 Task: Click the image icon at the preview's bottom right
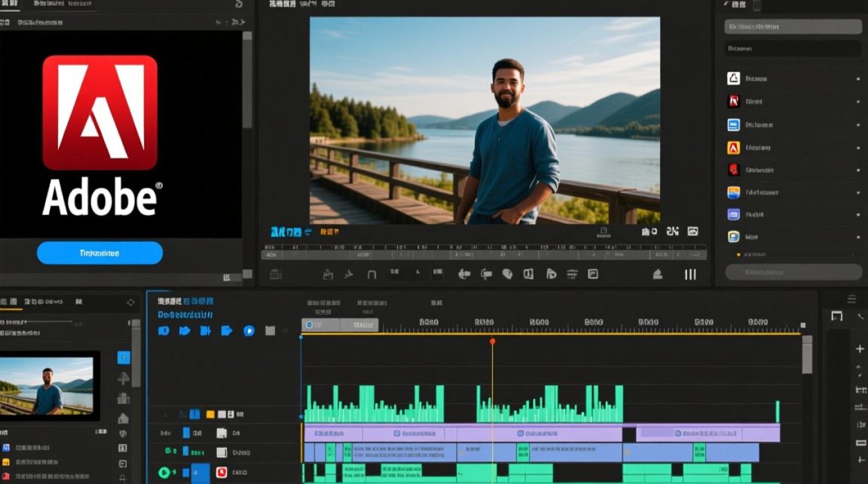coord(693,231)
